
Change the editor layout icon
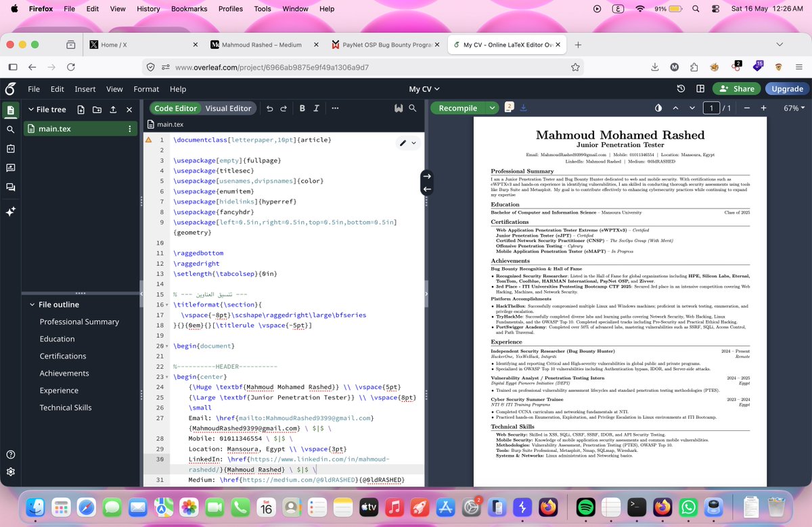coord(700,89)
